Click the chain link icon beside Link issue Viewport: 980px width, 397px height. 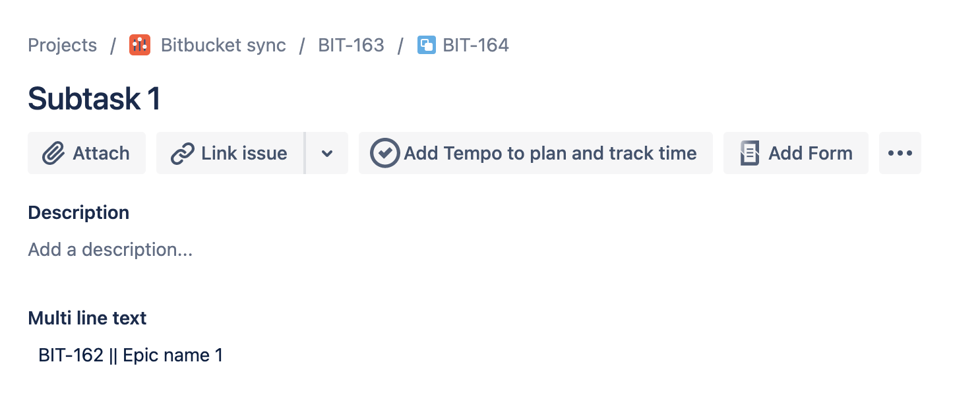pyautogui.click(x=181, y=154)
